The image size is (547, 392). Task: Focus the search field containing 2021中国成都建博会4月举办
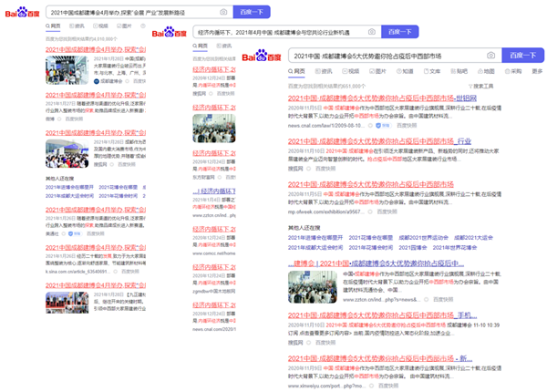[x=139, y=12]
